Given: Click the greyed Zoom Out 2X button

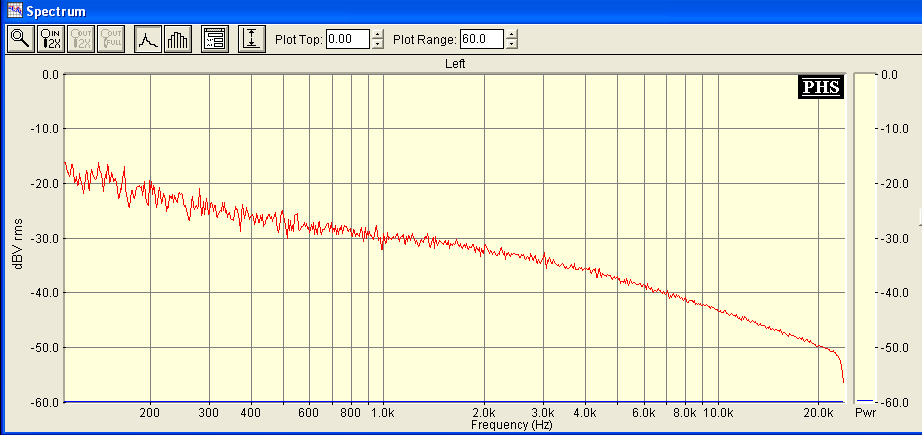Looking at the screenshot, I should [81, 39].
